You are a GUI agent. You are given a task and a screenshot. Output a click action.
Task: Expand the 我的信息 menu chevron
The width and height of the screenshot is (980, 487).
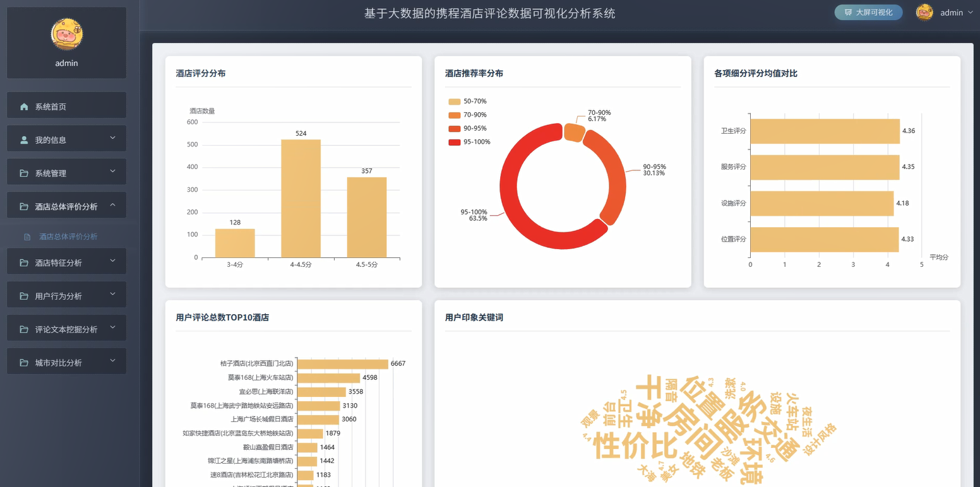112,138
